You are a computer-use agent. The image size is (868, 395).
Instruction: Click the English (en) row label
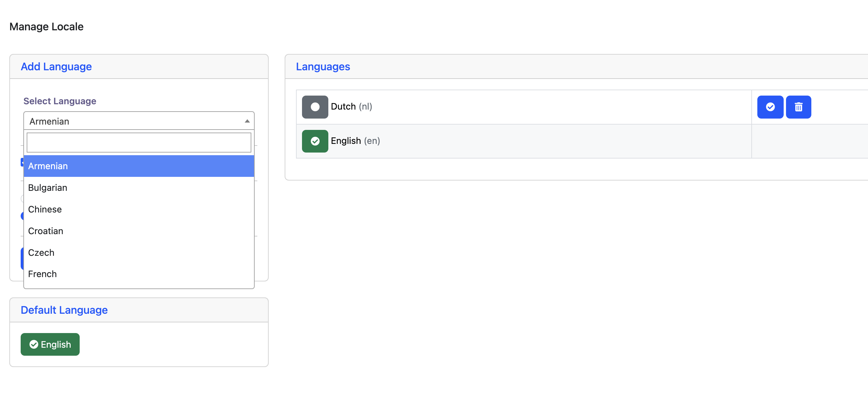click(355, 141)
